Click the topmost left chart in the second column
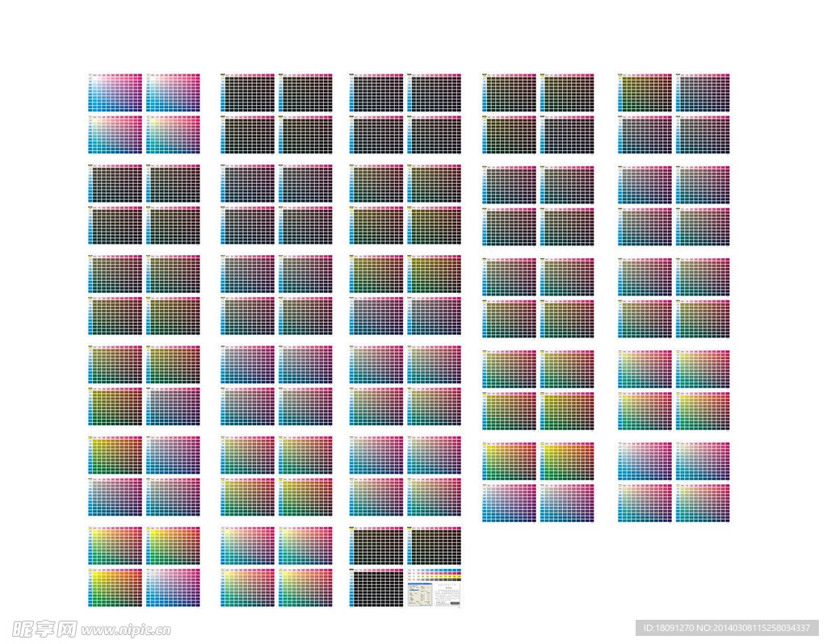The image size is (827, 644). 247,92
